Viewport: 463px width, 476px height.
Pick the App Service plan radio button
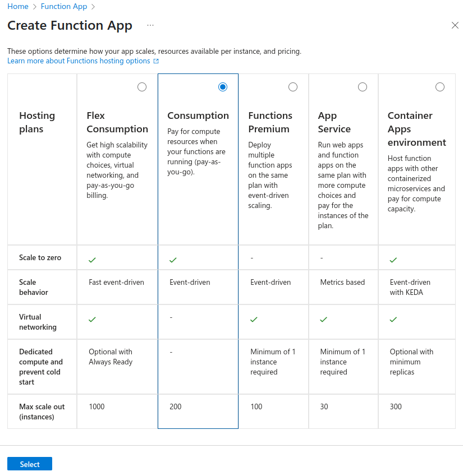(362, 87)
